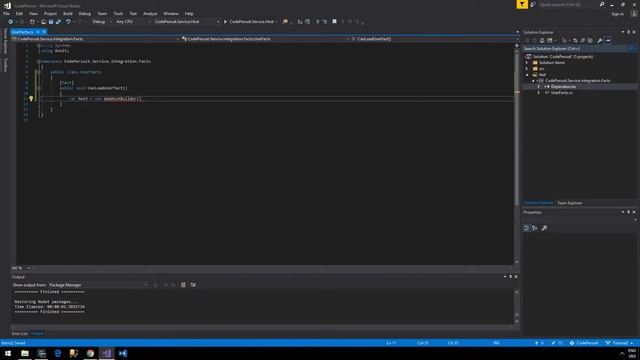Click Solution Explorer Collapse All icon
Screen dimensions: 640x360
coord(582,40)
